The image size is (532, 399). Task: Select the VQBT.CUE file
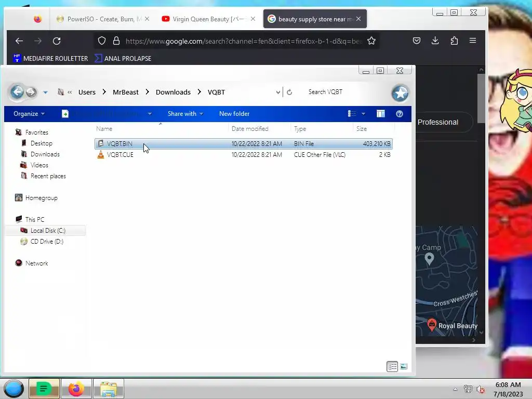click(243, 155)
